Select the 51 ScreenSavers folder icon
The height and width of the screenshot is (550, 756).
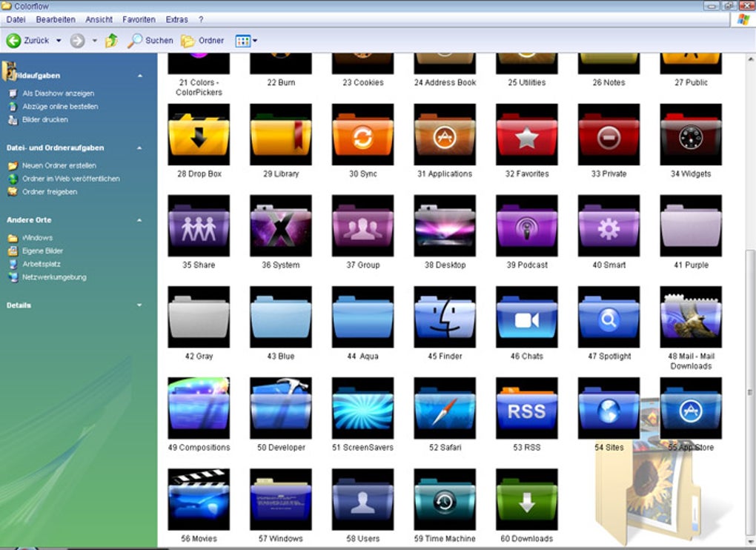click(x=362, y=408)
